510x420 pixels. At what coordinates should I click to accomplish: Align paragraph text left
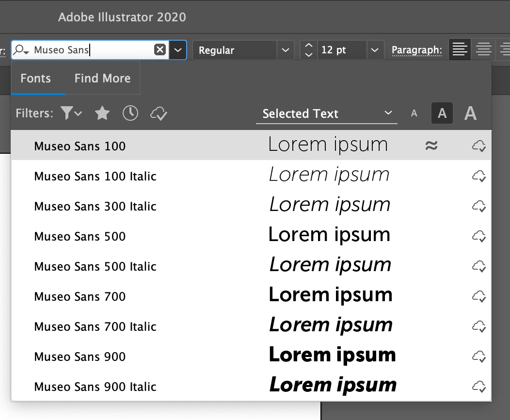(x=460, y=49)
